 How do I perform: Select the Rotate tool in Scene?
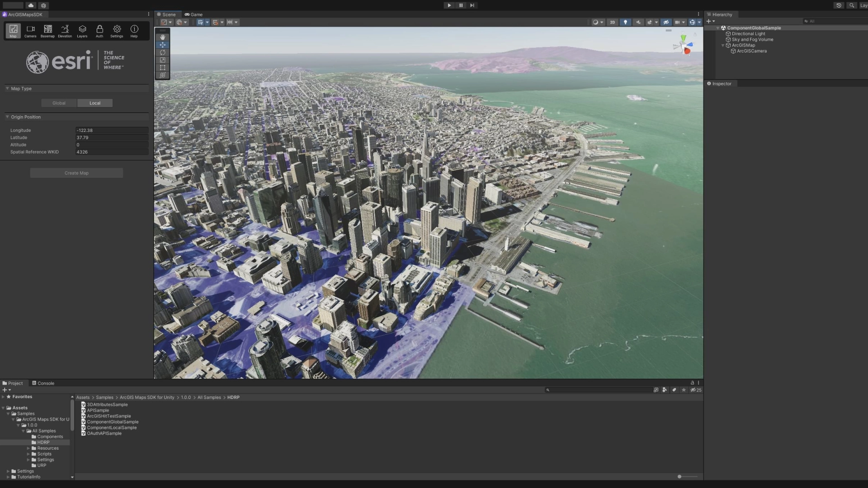(x=163, y=52)
